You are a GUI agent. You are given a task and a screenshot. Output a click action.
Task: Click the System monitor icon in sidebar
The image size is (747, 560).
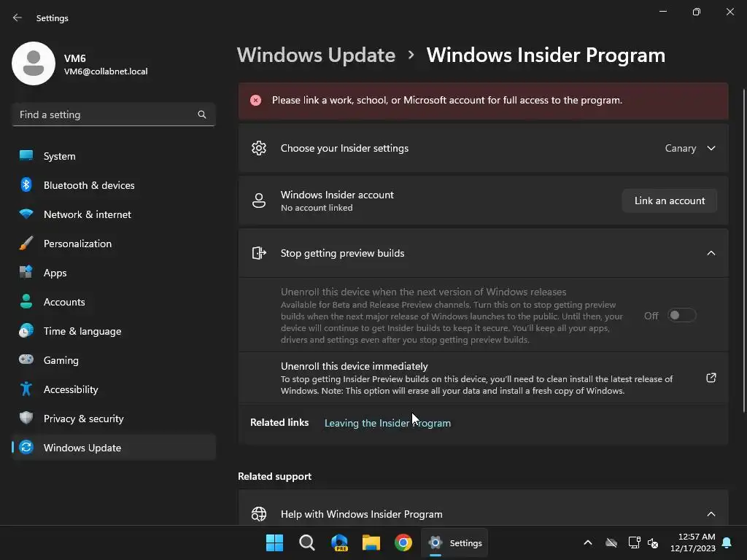(x=26, y=156)
